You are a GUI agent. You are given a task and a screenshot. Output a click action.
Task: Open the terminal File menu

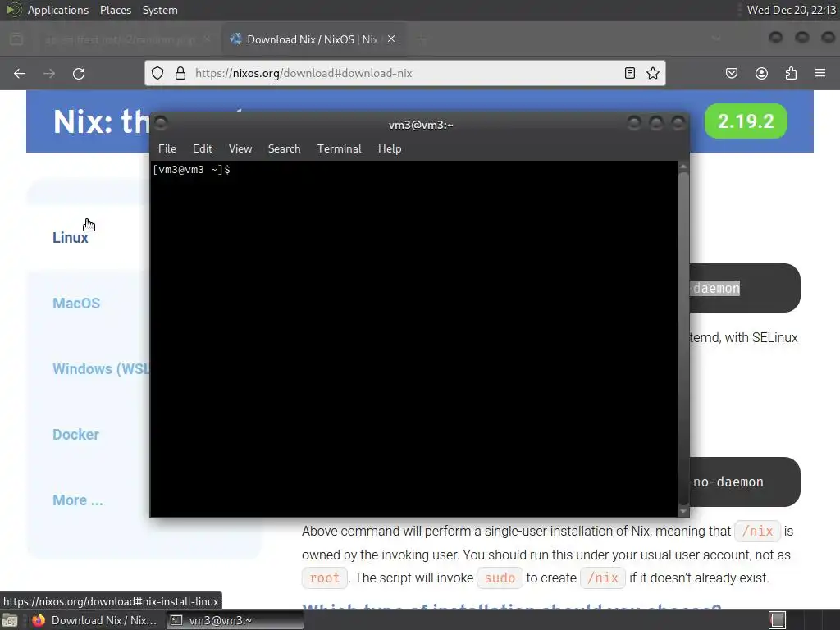[x=167, y=149]
